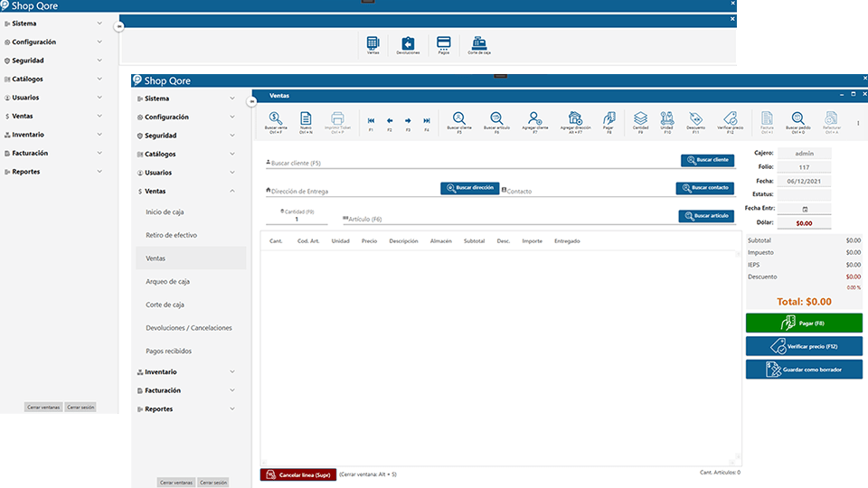
Task: Click Cerrar sesión in front window
Action: (x=213, y=483)
